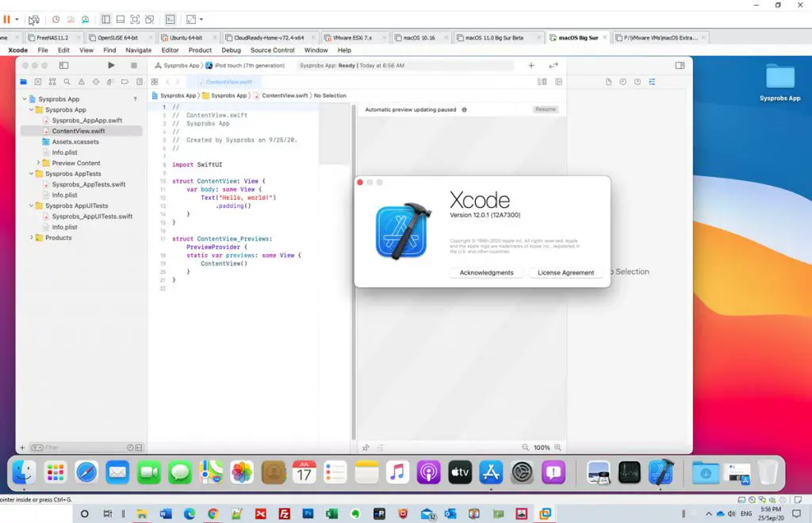Open the Xcode menu

(x=17, y=50)
